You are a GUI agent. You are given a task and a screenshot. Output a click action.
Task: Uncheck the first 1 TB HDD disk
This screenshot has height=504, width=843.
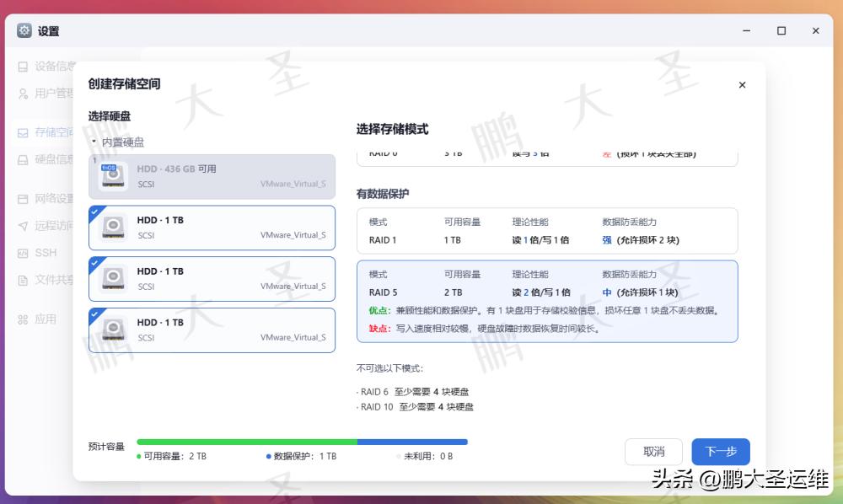[94, 212]
